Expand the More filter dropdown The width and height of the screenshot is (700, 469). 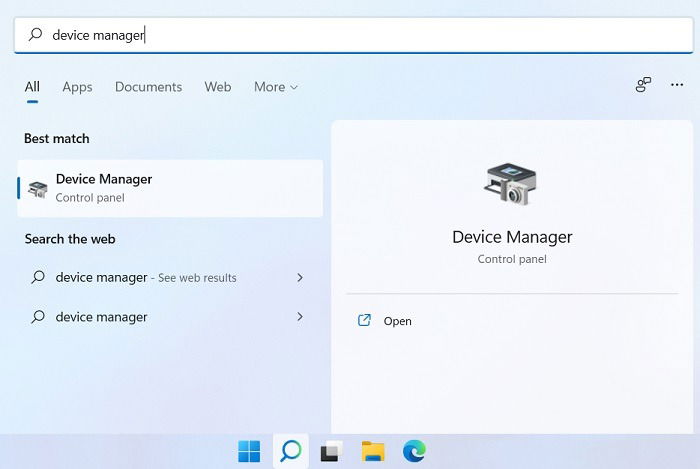click(275, 87)
